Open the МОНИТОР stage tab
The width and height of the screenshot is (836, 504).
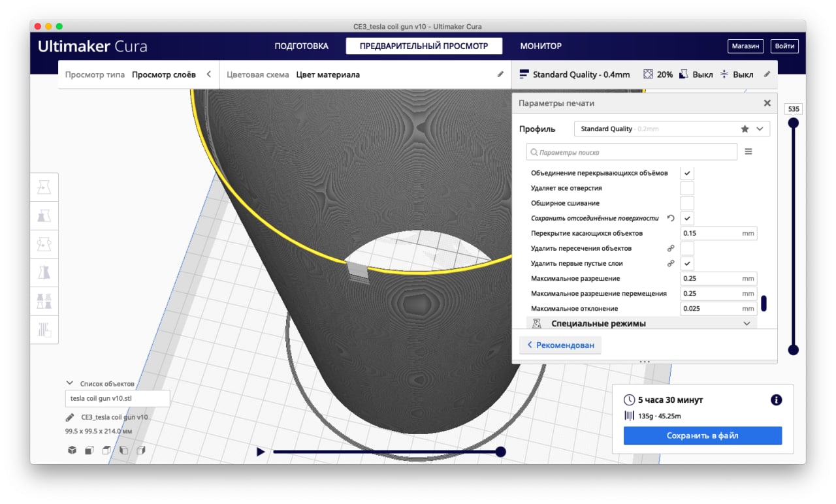click(x=541, y=46)
